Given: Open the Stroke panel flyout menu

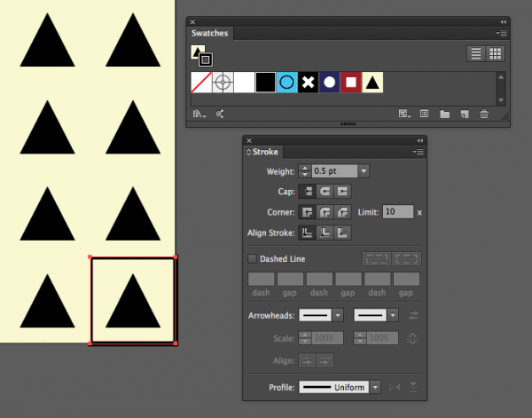Looking at the screenshot, I should (x=418, y=153).
